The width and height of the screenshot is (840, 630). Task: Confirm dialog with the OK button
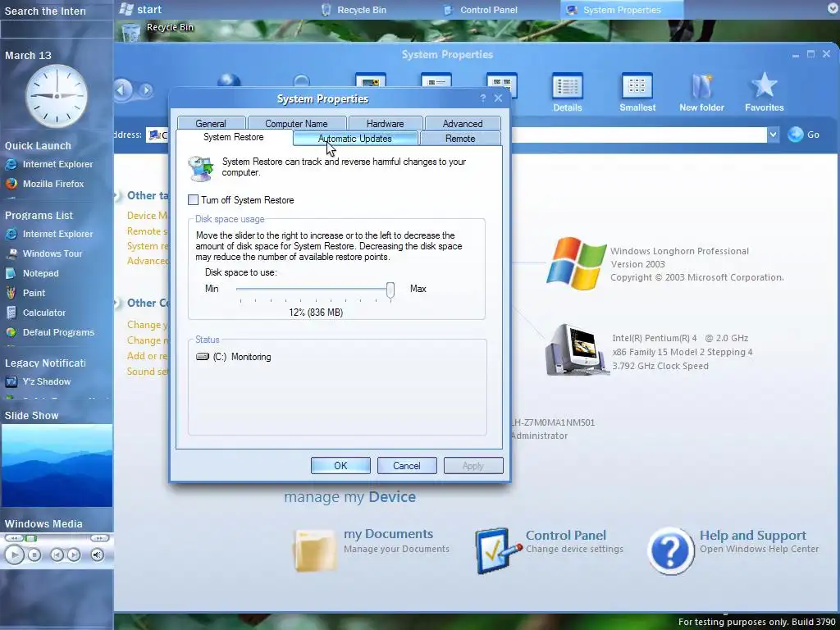pyautogui.click(x=340, y=466)
